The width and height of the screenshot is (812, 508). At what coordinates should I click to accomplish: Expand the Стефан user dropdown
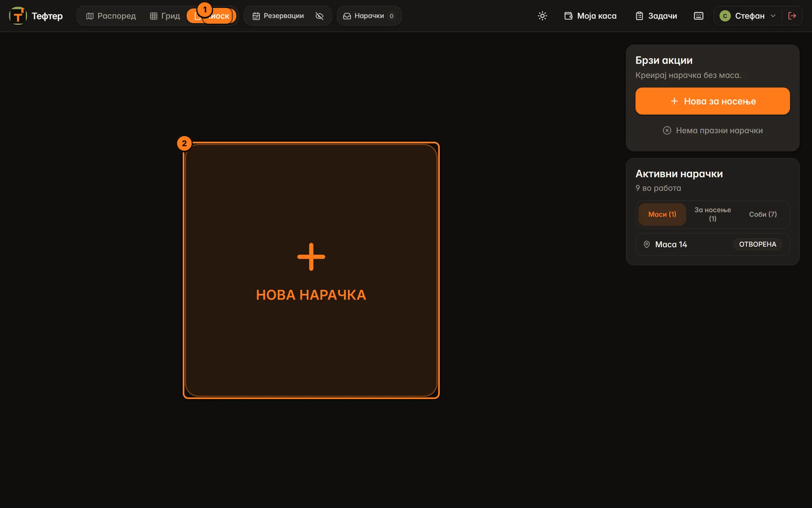point(747,16)
